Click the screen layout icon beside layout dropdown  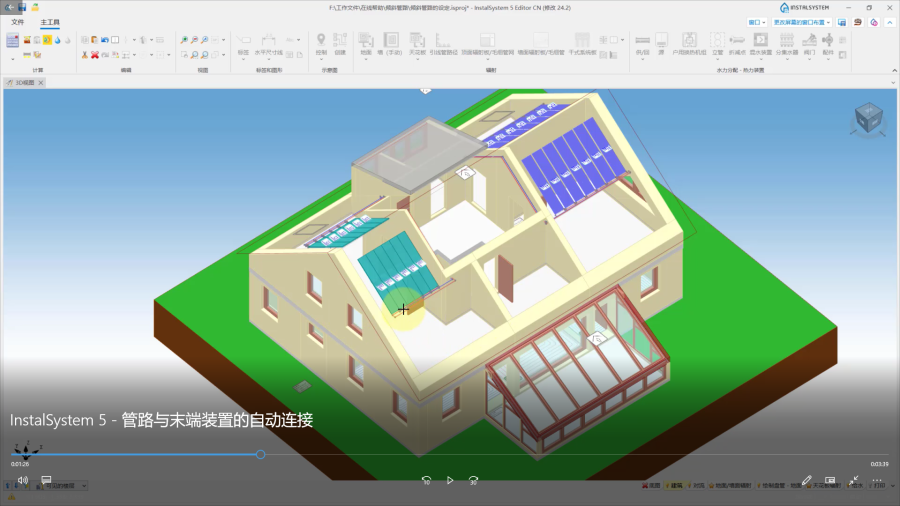(842, 22)
